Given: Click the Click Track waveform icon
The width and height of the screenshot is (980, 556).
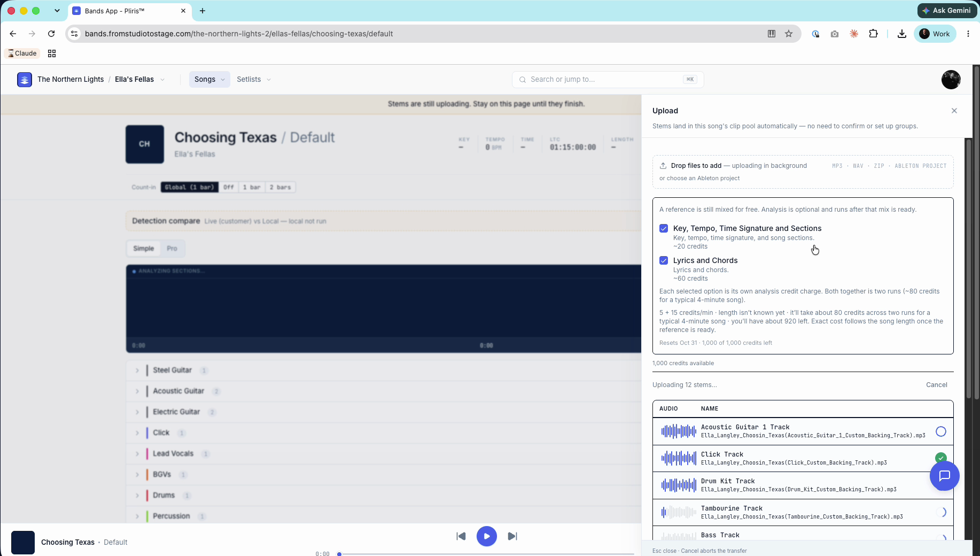Looking at the screenshot, I should [x=679, y=458].
